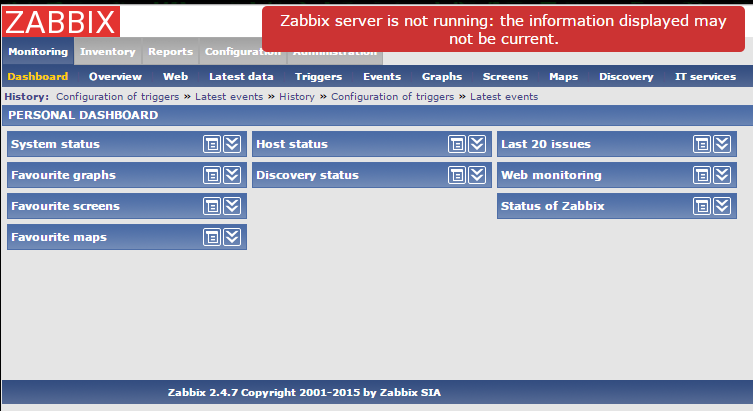Click the Last 20 issues title
This screenshot has width=753, height=411.
pos(546,144)
